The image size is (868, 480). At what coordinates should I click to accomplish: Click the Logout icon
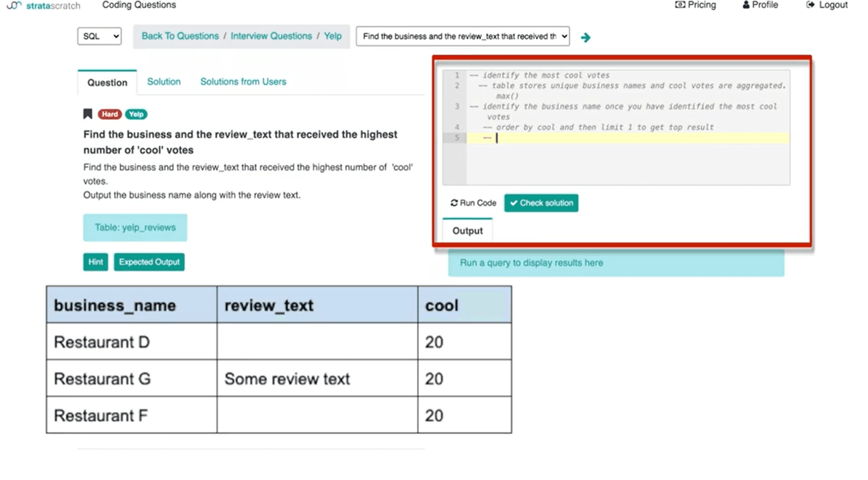click(811, 5)
